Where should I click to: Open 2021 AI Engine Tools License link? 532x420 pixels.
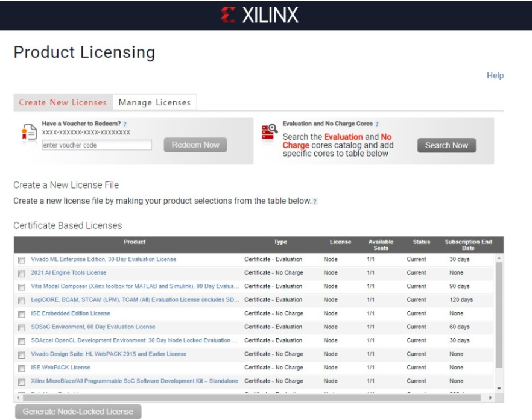click(x=69, y=272)
